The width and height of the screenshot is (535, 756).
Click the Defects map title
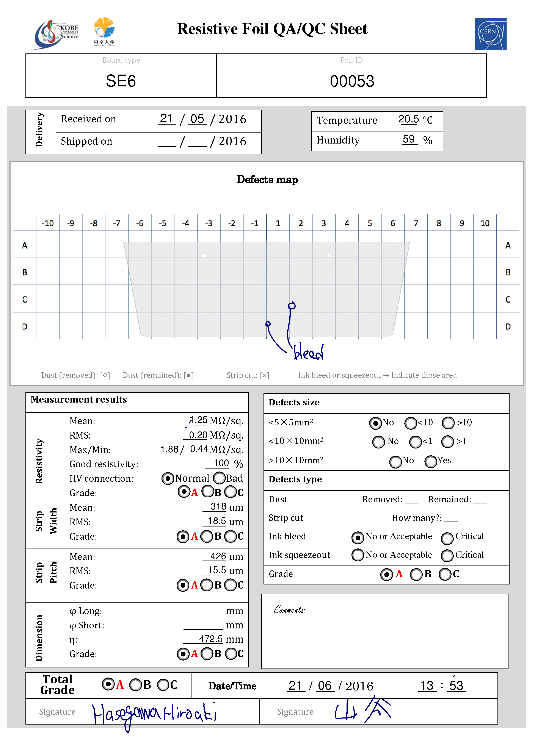(267, 180)
